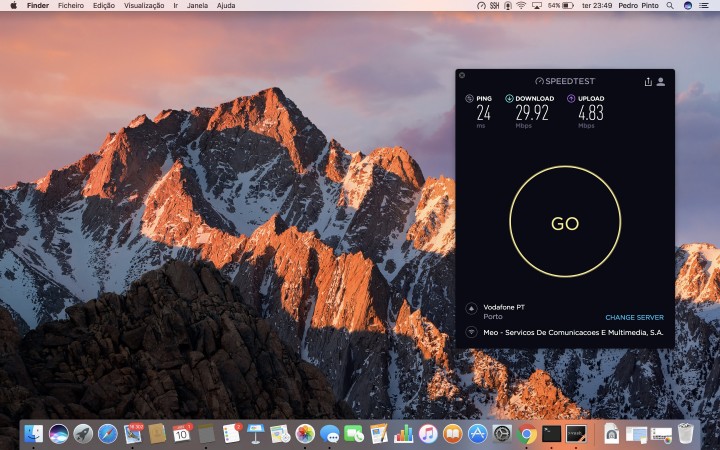Click the CHANGE SERVER link
Viewport: 720px width, 450px height.
pos(634,317)
